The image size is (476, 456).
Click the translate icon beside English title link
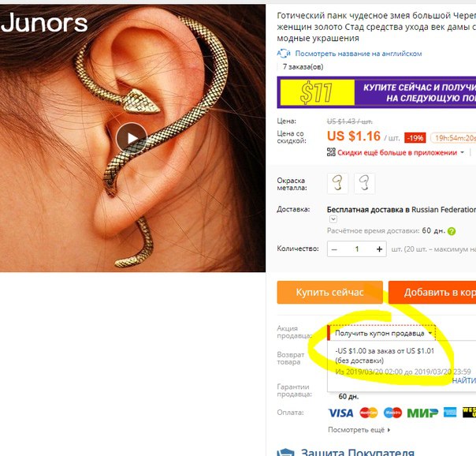(x=284, y=54)
